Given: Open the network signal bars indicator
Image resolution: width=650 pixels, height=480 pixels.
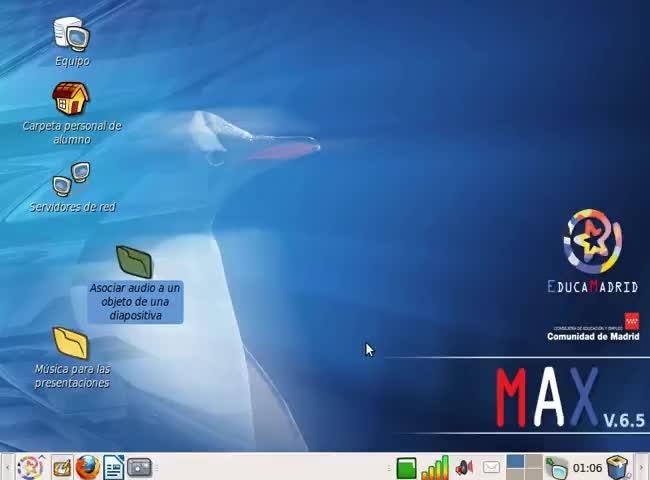Looking at the screenshot, I should pyautogui.click(x=435, y=468).
